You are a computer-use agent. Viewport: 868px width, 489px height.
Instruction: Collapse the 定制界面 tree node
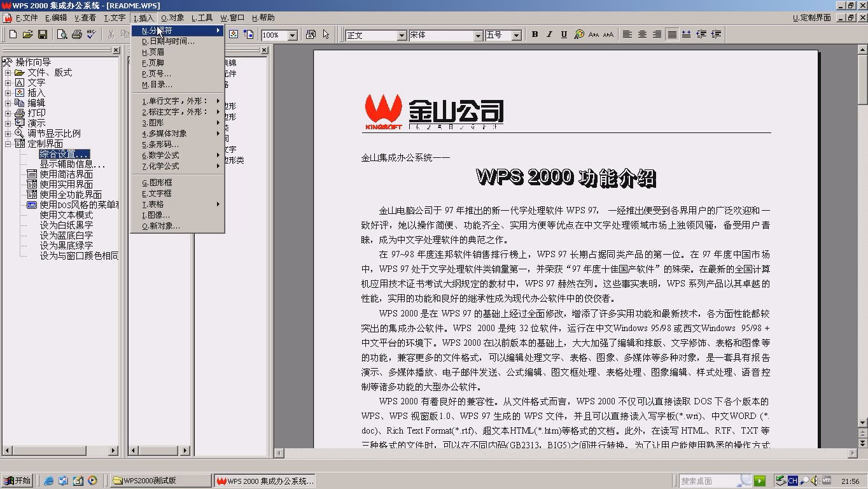pos(8,144)
